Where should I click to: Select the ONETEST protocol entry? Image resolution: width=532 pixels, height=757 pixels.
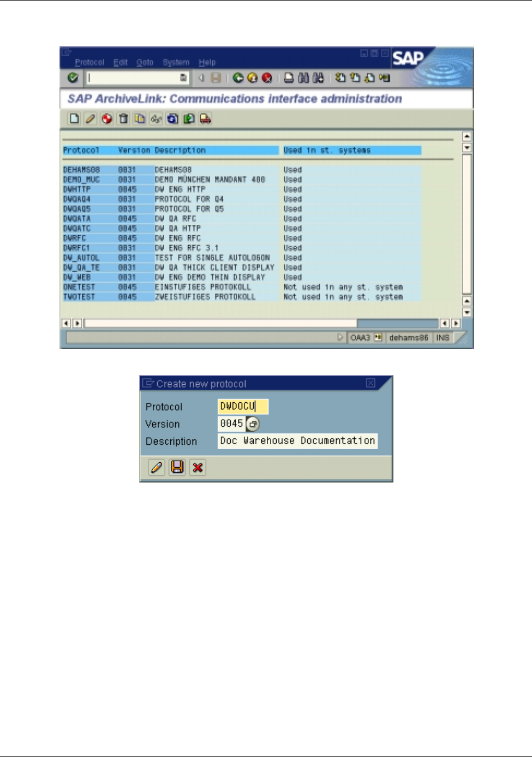click(79, 287)
